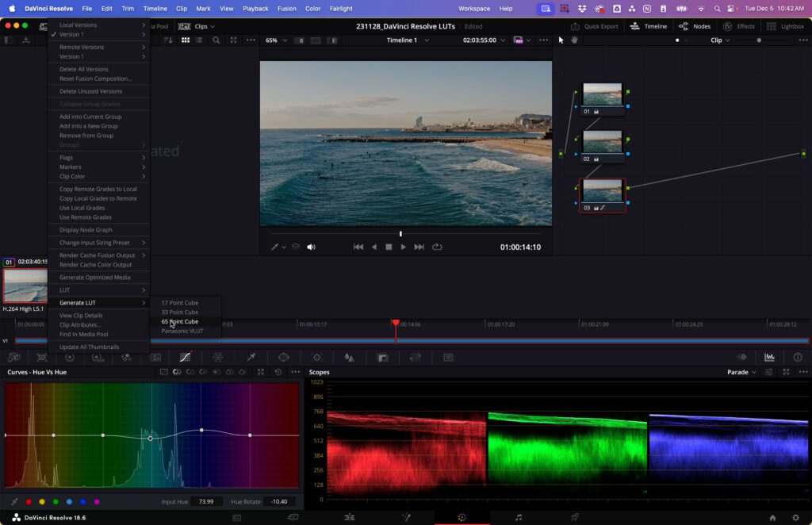Expand the LUT submenu
Image resolution: width=812 pixels, height=525 pixels.
click(98, 290)
